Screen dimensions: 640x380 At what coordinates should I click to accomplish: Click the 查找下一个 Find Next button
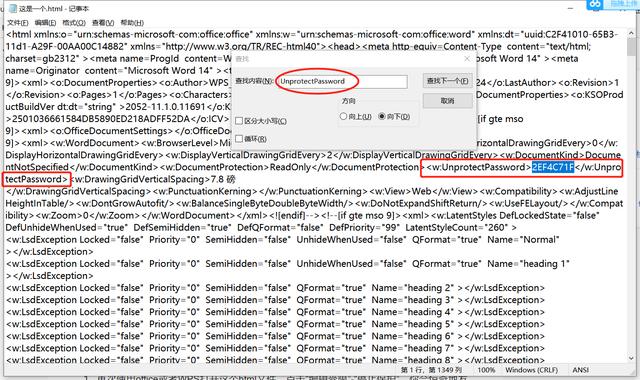pyautogui.click(x=448, y=81)
